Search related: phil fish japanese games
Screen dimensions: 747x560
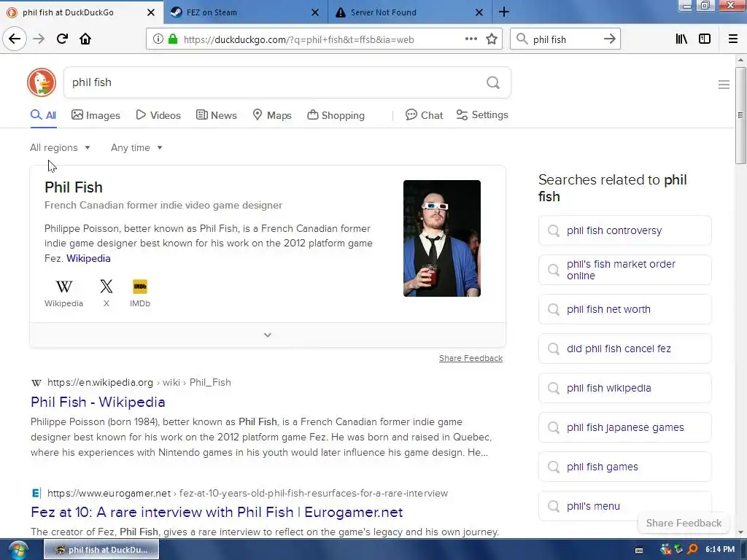pos(625,427)
